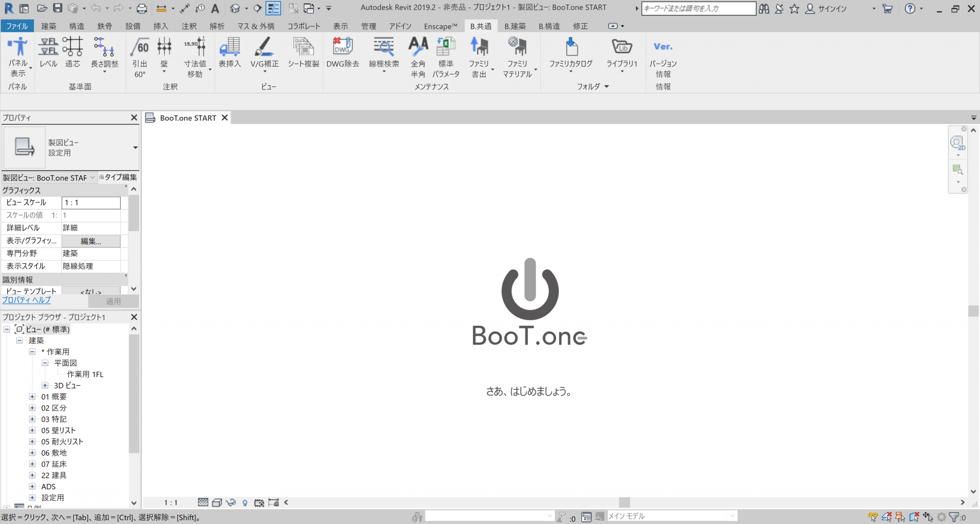980x524 pixels.
Task: Select the 表挿入 table insert icon
Action: [230, 53]
